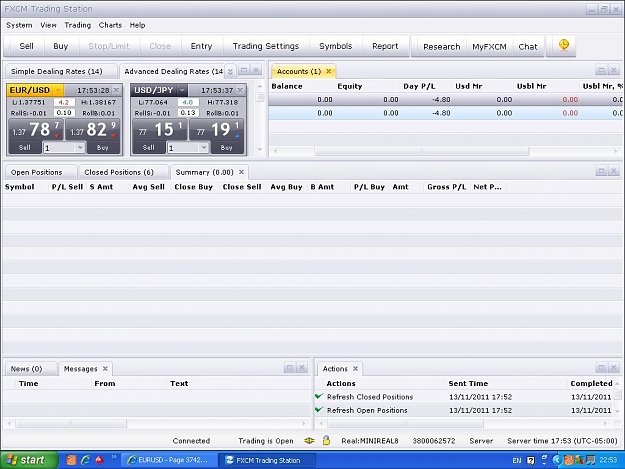
Task: Close the Accounts tab
Action: (x=328, y=71)
